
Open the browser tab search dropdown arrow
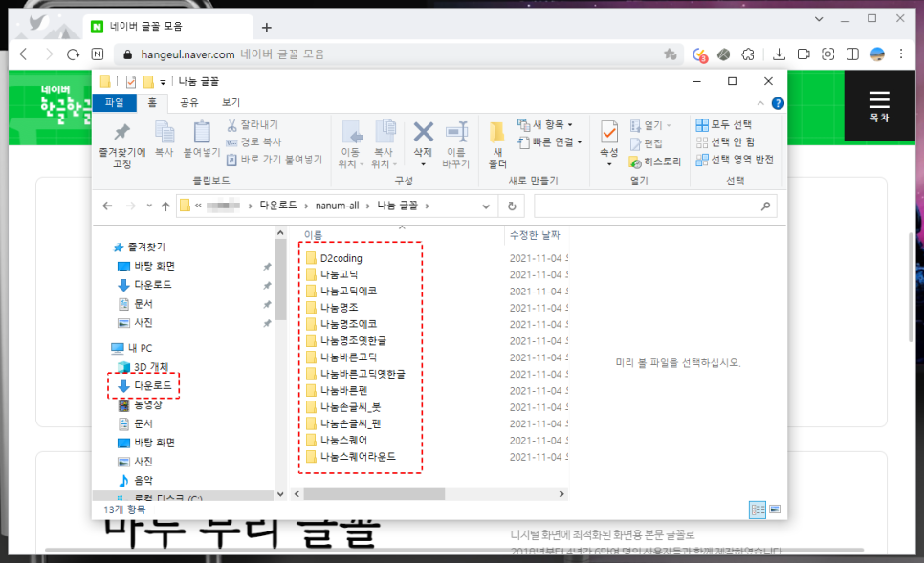(819, 19)
